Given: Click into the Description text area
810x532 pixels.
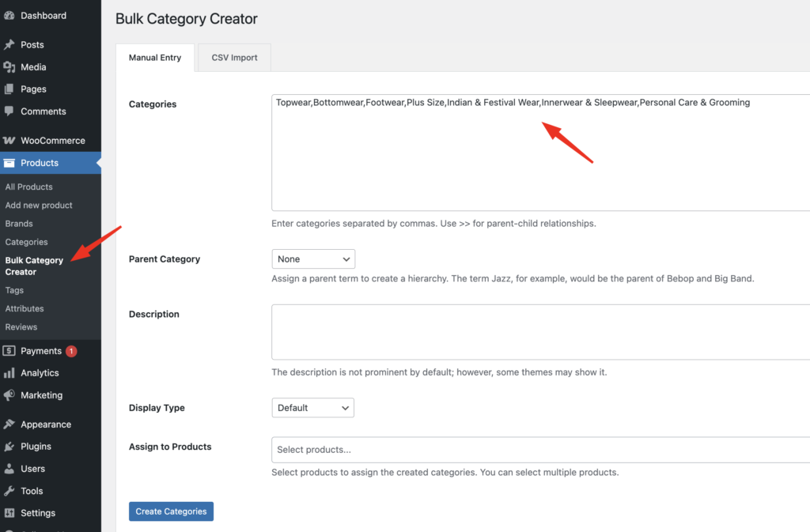Looking at the screenshot, I should (x=540, y=332).
